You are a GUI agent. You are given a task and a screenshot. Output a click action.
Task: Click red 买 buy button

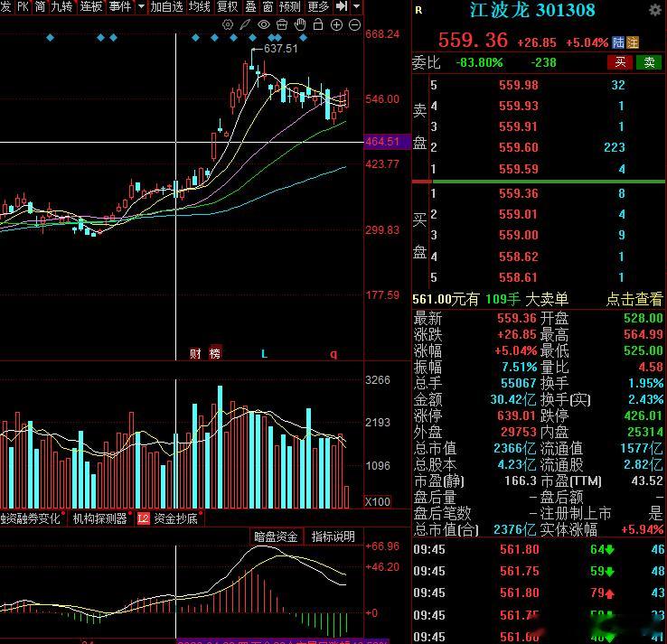click(x=620, y=62)
